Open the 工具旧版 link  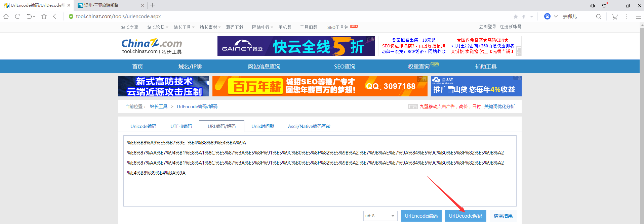[309, 27]
